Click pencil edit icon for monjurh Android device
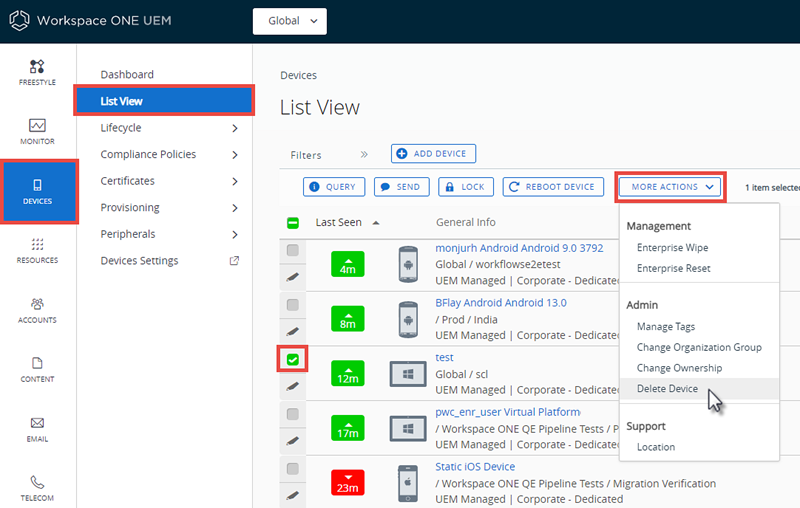 pyautogui.click(x=292, y=277)
